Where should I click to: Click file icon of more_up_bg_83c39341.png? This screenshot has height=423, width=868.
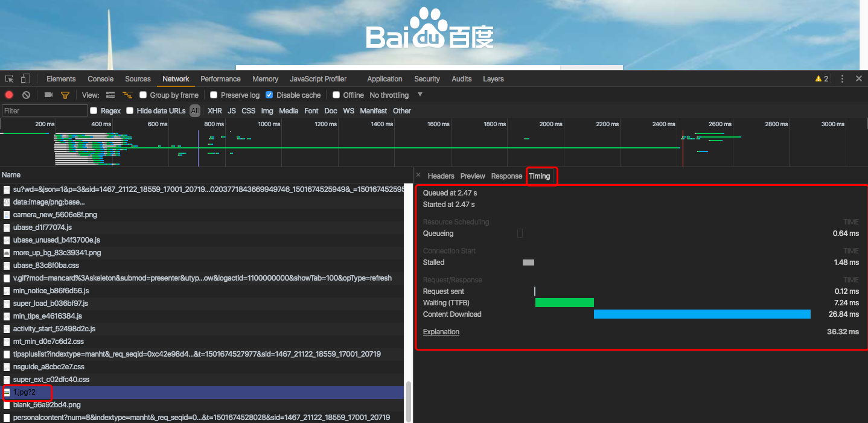(7, 253)
